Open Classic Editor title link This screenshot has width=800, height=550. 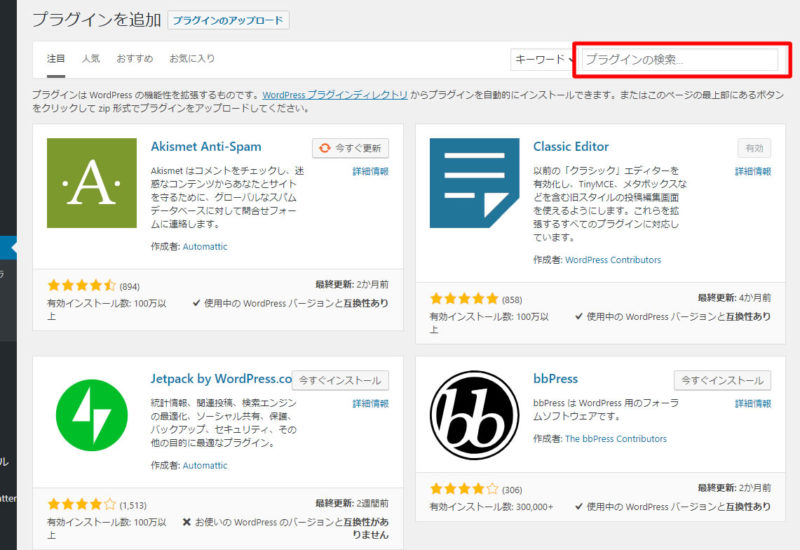click(x=571, y=146)
